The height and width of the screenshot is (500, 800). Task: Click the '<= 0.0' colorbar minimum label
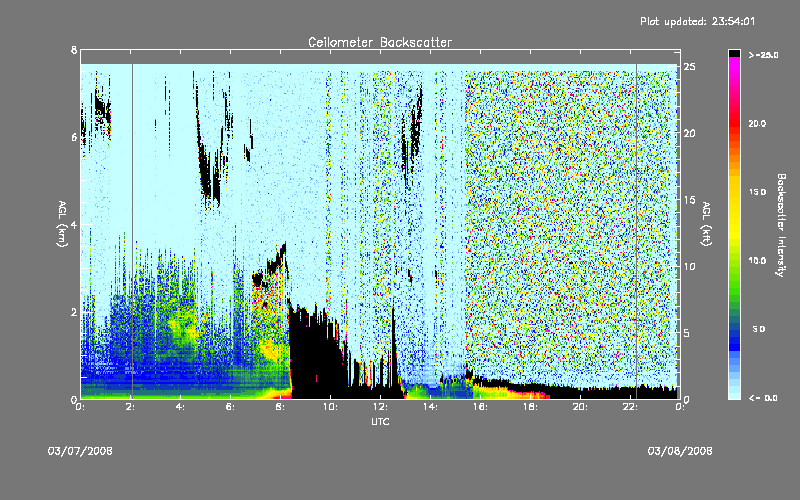point(764,397)
